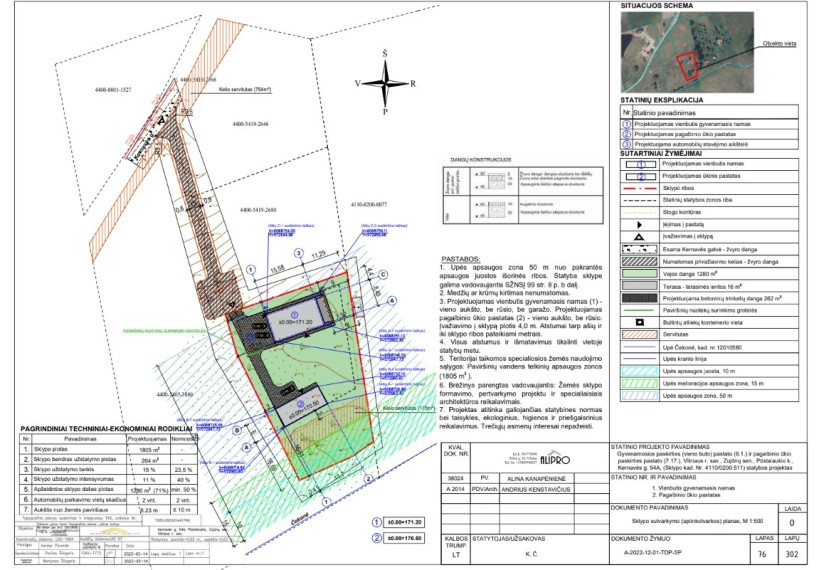Click legend symbol for Projektuojamas vienbutis namas

[x=639, y=164]
